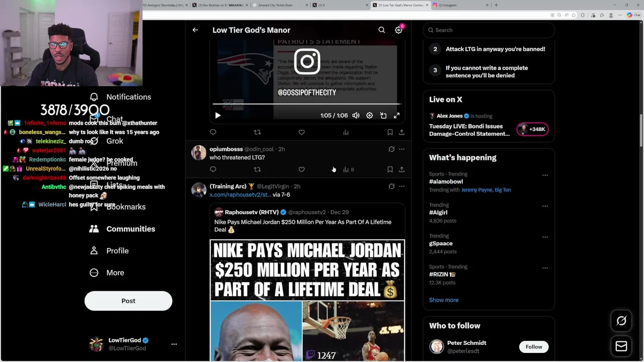Open the Jeremy Payne trending link
Screen dimensions: 644x362
pos(476,190)
